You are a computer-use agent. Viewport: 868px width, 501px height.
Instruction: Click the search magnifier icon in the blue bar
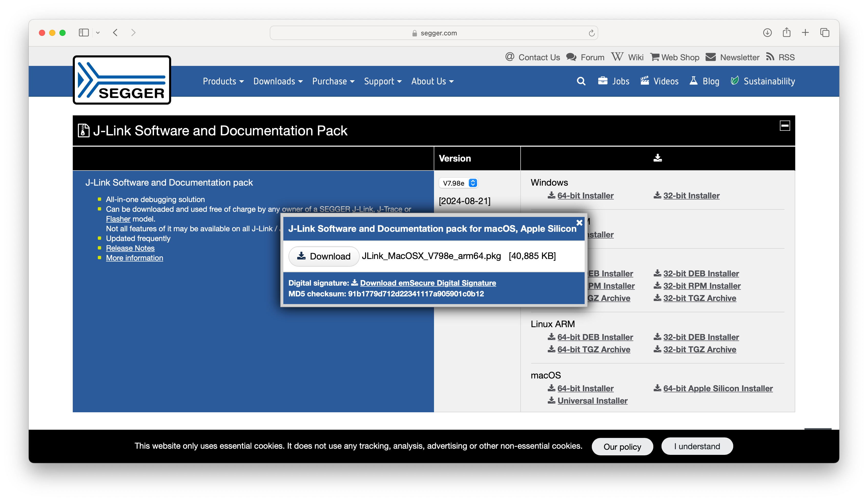[581, 81]
